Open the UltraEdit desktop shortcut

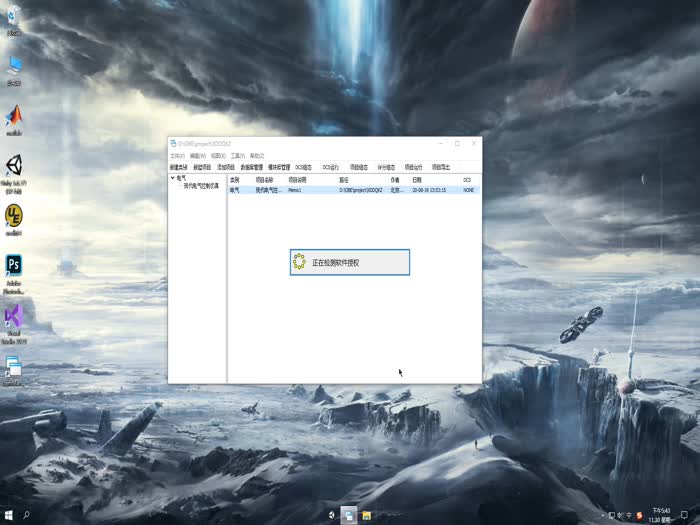[x=14, y=217]
